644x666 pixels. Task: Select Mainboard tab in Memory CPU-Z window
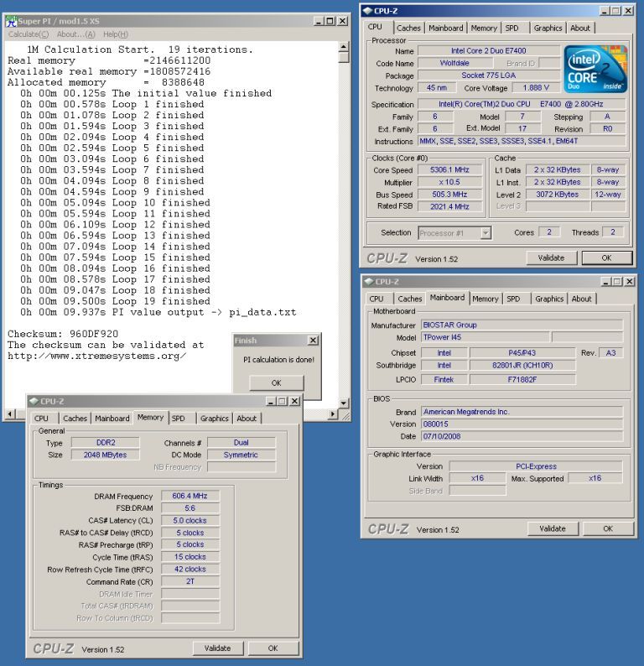pyautogui.click(x=112, y=419)
